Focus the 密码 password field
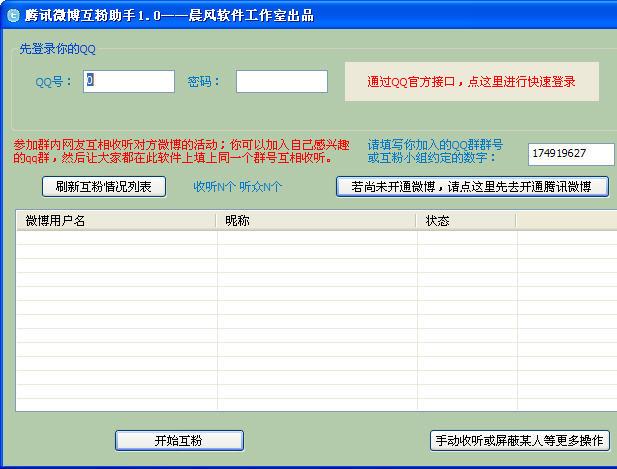 point(281,81)
